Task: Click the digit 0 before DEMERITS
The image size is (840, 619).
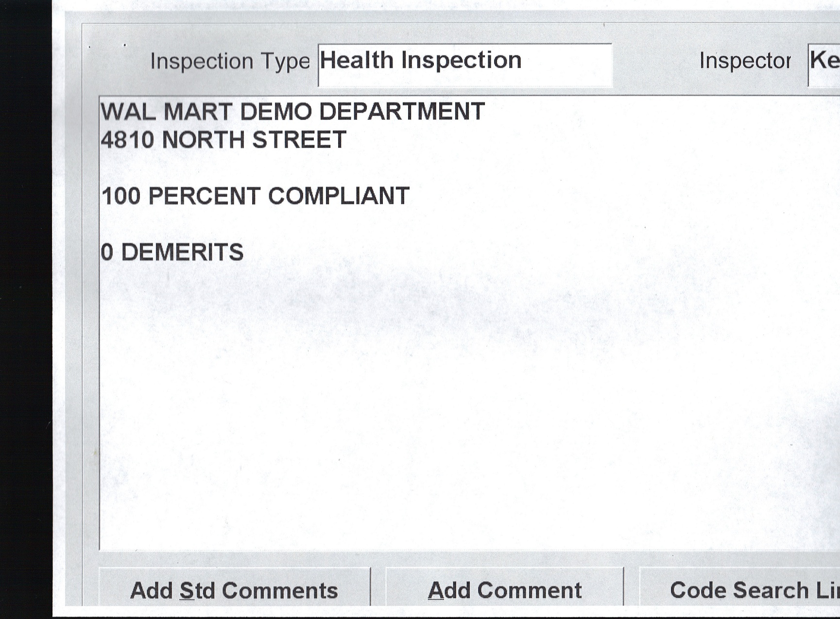Action: pyautogui.click(x=107, y=253)
